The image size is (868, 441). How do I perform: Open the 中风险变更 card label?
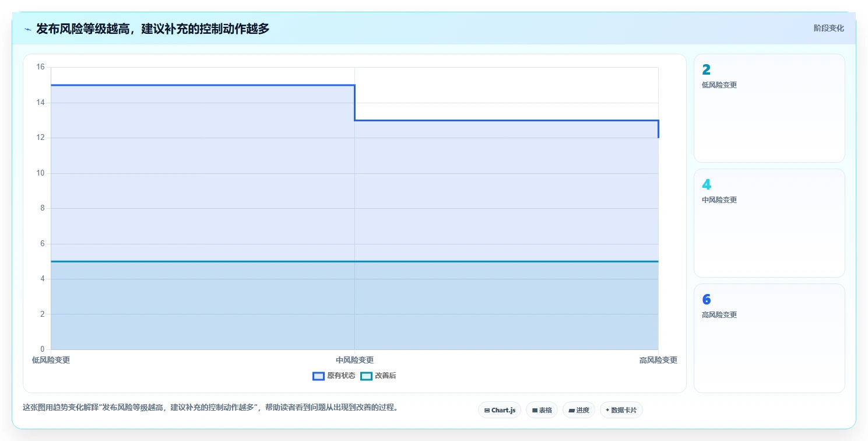[x=719, y=200]
